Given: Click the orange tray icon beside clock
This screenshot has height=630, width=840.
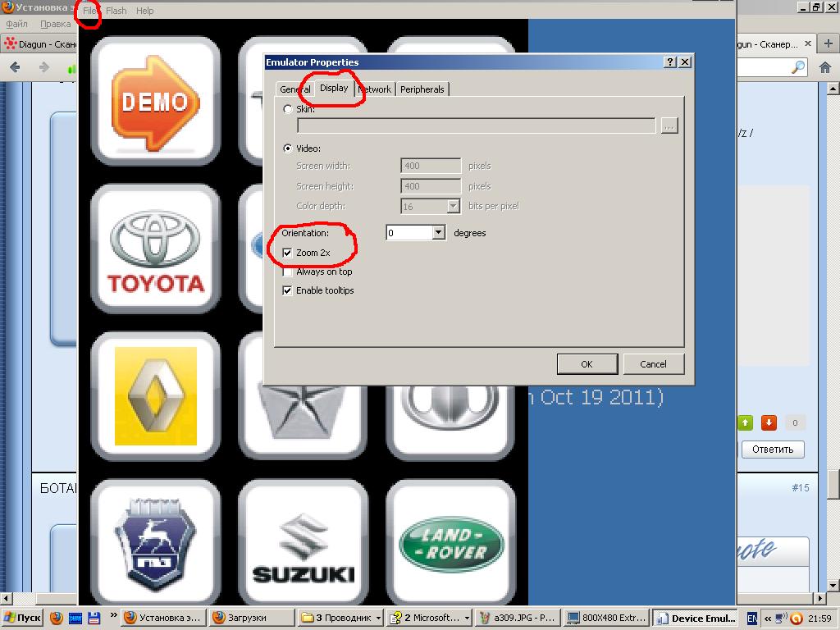Looking at the screenshot, I should [797, 619].
